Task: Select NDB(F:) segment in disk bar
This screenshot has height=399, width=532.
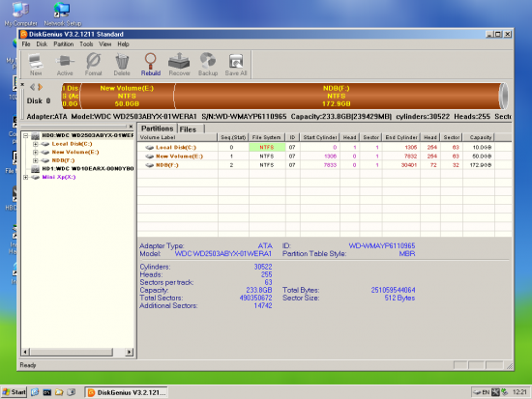Action: point(337,96)
